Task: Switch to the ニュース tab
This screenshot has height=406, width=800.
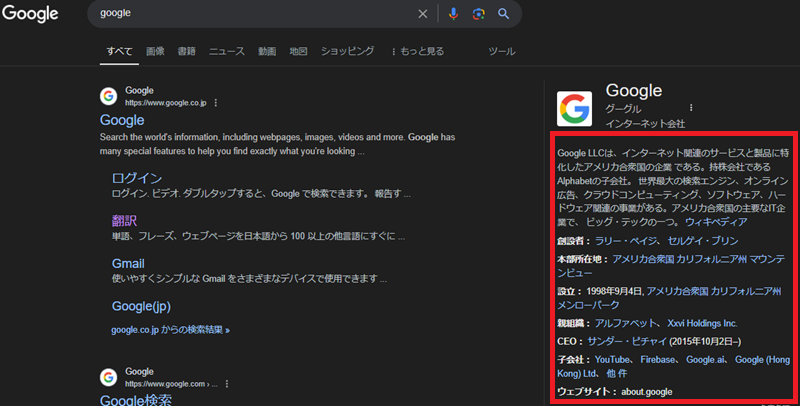Action: pos(227,51)
